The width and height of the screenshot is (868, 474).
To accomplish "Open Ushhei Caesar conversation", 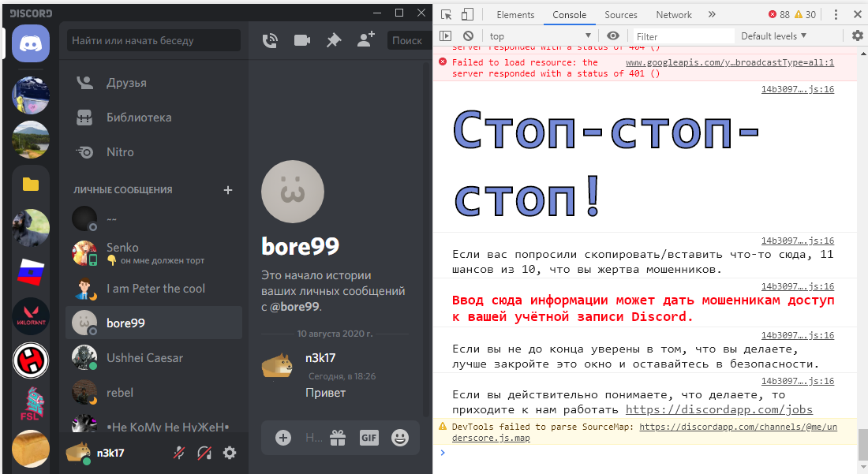I will click(x=153, y=358).
